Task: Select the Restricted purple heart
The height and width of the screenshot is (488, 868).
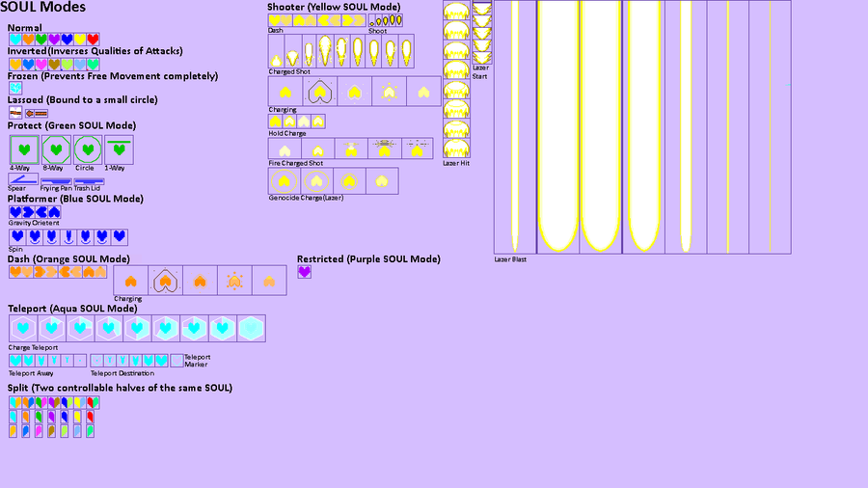Action: [304, 272]
